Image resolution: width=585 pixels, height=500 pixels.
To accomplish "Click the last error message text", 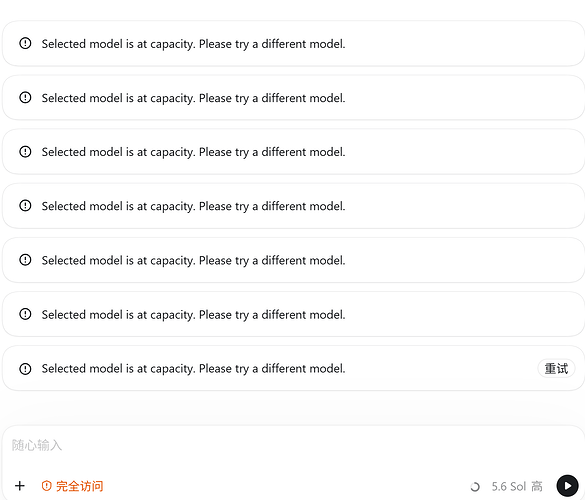I will [x=193, y=369].
